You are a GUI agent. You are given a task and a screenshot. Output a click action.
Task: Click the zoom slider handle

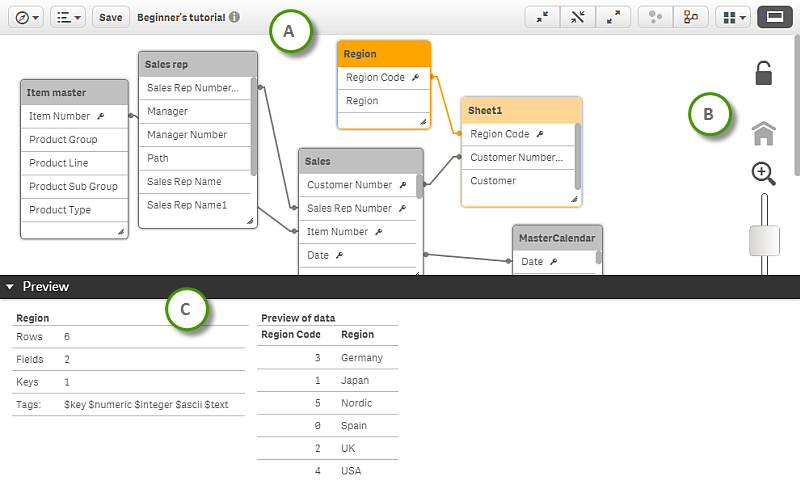click(764, 241)
